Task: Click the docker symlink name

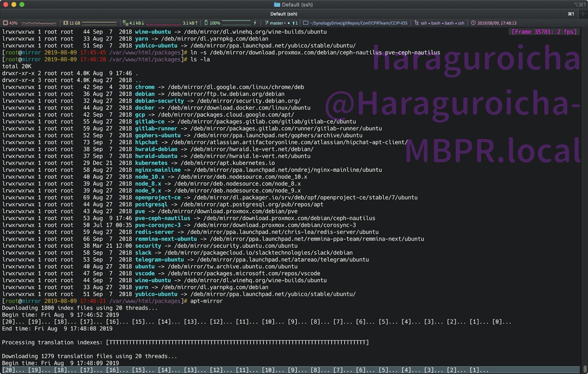Action: [145, 108]
